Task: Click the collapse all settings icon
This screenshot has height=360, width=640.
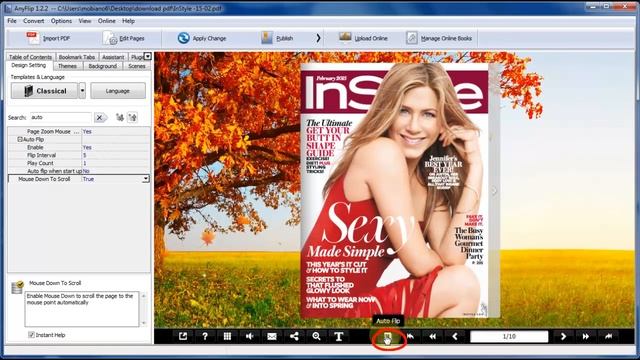Action: (132, 118)
